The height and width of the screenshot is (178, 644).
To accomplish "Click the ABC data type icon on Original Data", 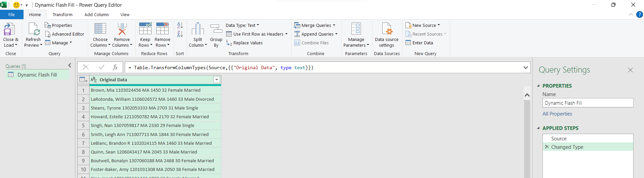I will tap(94, 80).
